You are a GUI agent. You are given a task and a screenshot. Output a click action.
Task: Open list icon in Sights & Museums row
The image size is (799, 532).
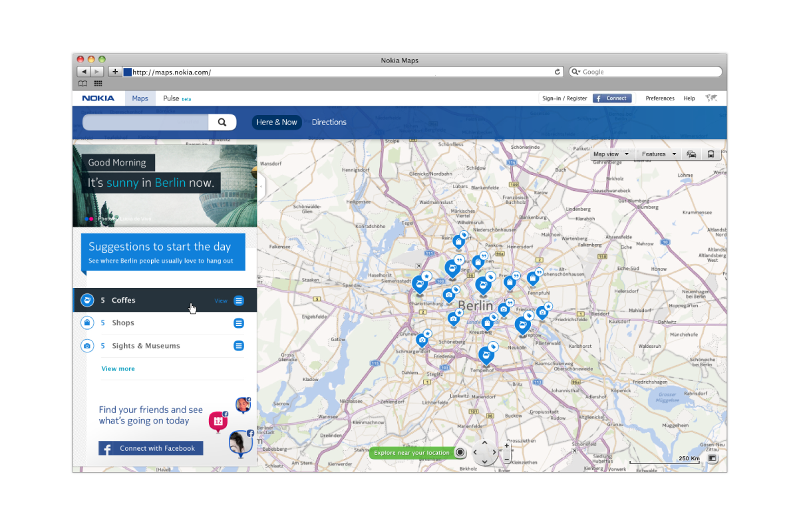click(239, 346)
